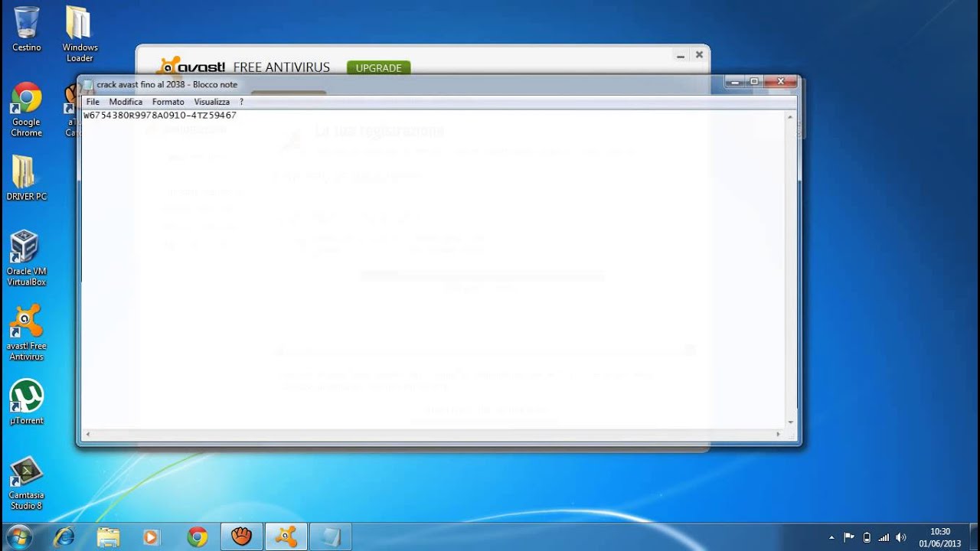Open network signal tray icon
Screen dimensions: 980x551
884,538
